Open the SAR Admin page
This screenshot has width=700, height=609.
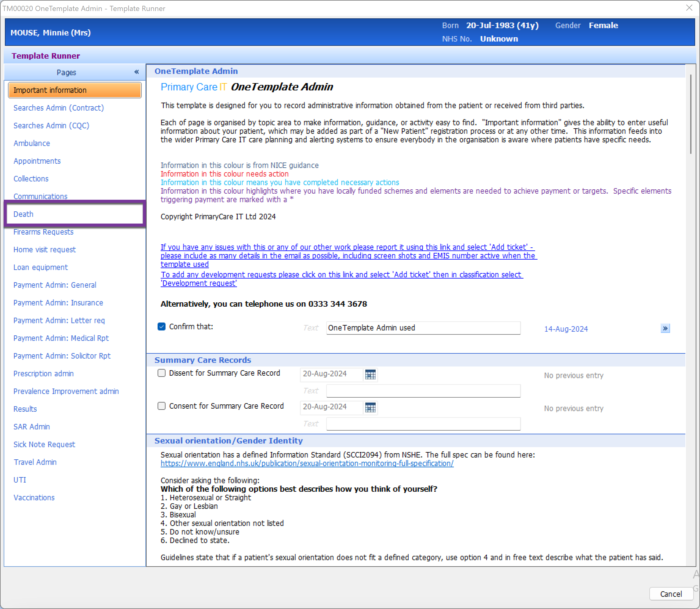click(x=31, y=427)
